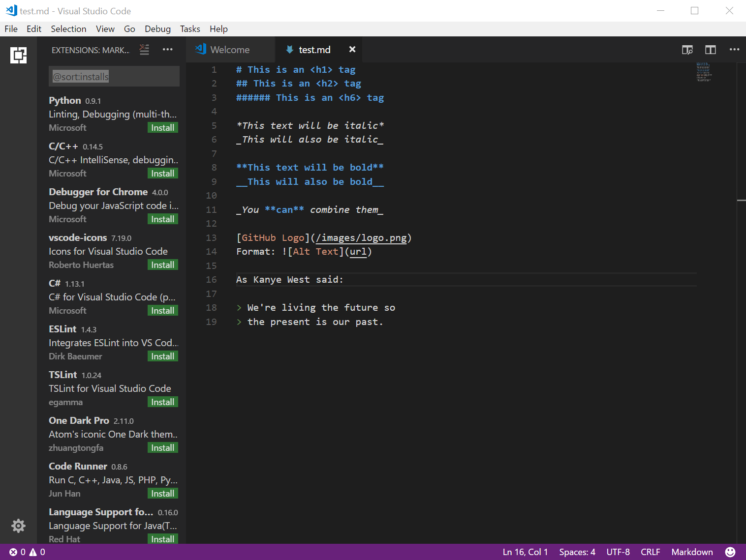Open the Go menu
This screenshot has height=560, width=746.
click(x=129, y=29)
